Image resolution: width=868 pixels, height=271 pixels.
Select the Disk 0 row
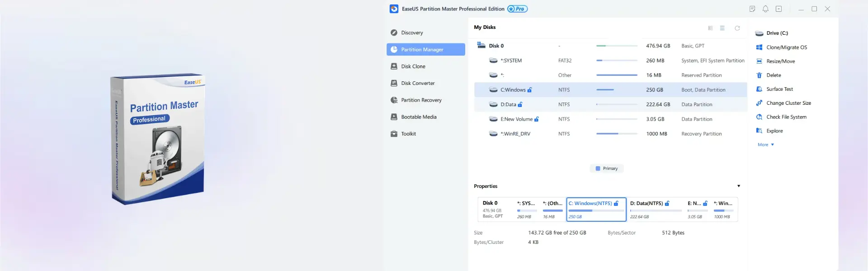(610, 46)
